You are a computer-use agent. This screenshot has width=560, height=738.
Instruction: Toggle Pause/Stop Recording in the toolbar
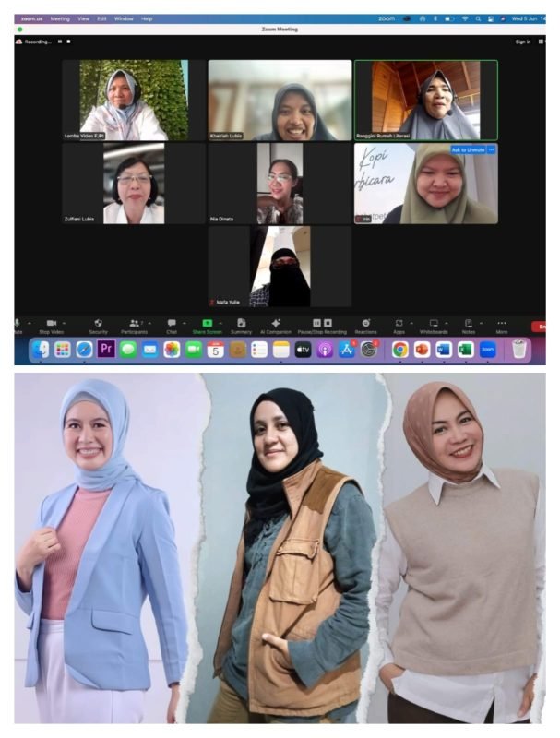click(x=322, y=324)
